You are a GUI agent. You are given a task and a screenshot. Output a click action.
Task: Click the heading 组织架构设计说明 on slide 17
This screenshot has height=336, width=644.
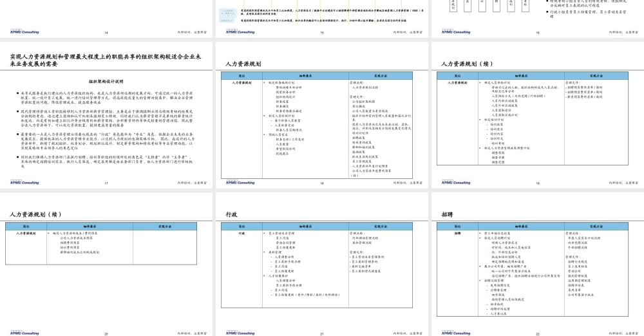(x=106, y=82)
